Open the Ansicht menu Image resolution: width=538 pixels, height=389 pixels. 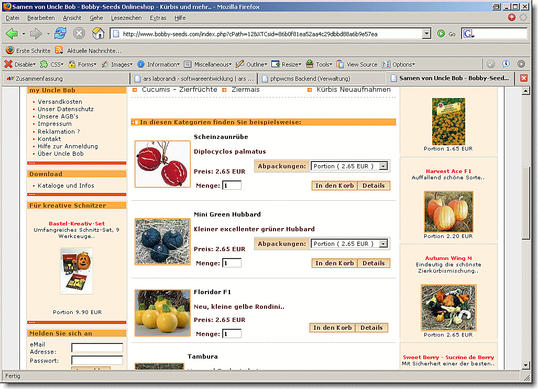pyautogui.click(x=72, y=18)
